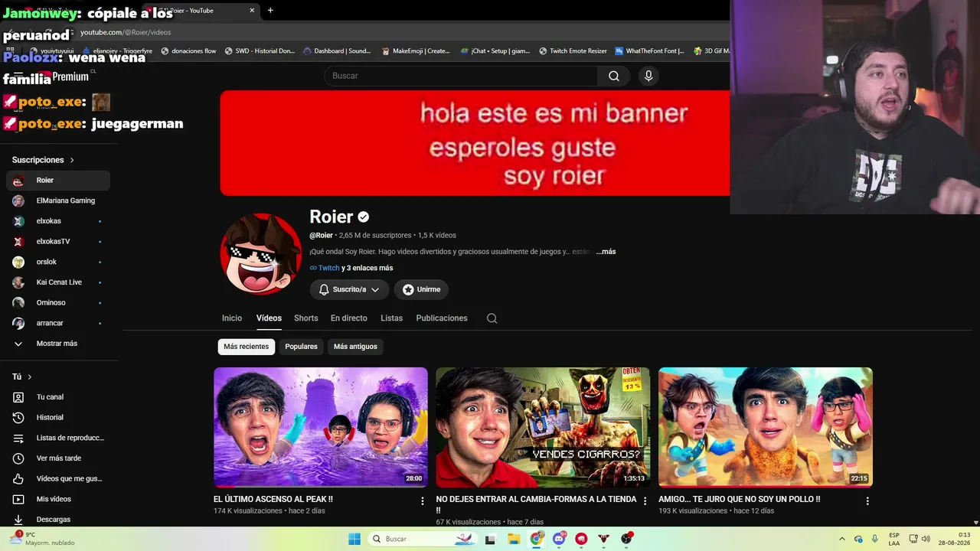Open the Roier subscription in sidebar
The height and width of the screenshot is (551, 980).
58,181
